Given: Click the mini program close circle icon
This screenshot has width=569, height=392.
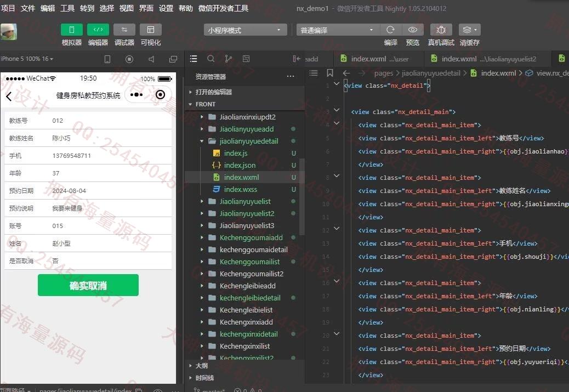Looking at the screenshot, I should point(160,95).
